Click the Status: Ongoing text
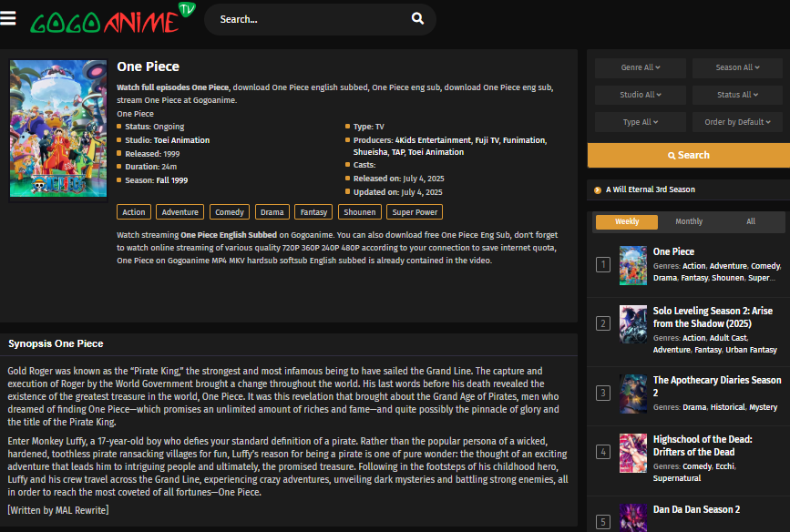This screenshot has width=790, height=532. (155, 127)
